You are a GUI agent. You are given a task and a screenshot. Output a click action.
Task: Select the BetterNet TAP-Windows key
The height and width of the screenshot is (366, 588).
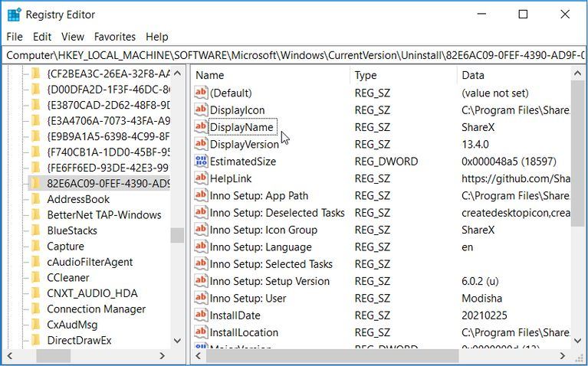[x=103, y=215]
